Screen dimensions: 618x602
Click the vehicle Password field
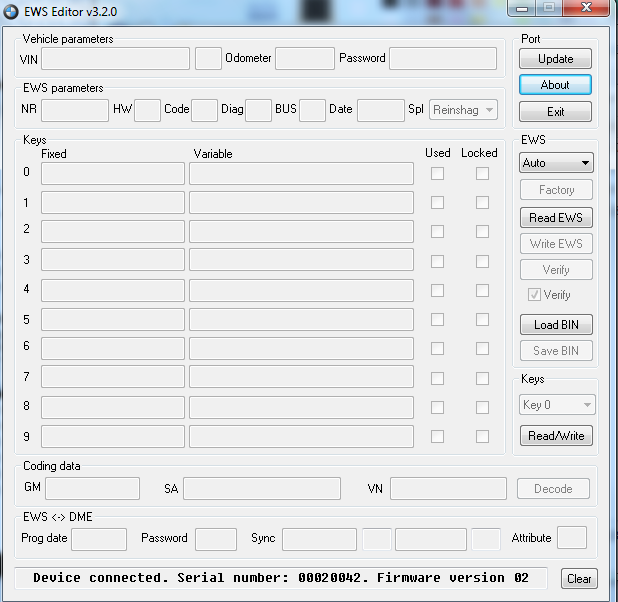[x=443, y=59]
